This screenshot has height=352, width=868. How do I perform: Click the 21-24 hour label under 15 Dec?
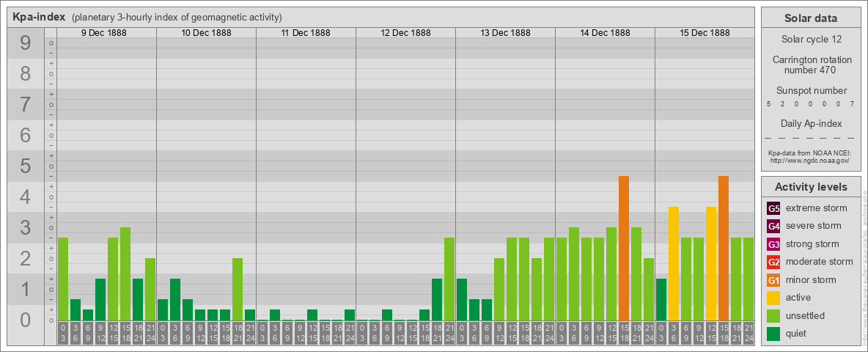pos(749,333)
